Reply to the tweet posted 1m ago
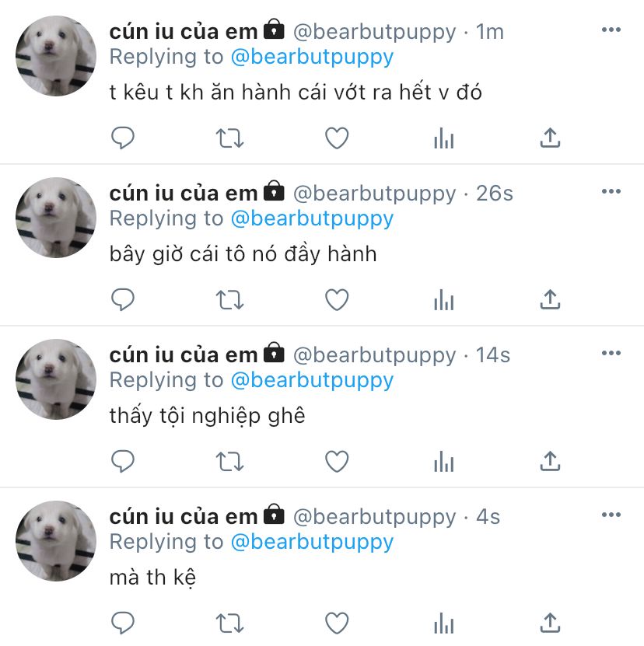The width and height of the screenshot is (644, 646). [x=123, y=138]
